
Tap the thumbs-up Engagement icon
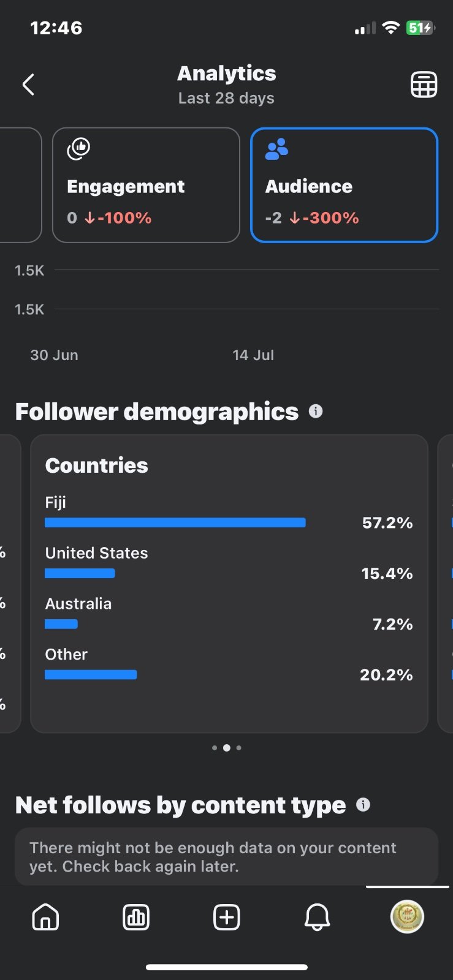(78, 148)
